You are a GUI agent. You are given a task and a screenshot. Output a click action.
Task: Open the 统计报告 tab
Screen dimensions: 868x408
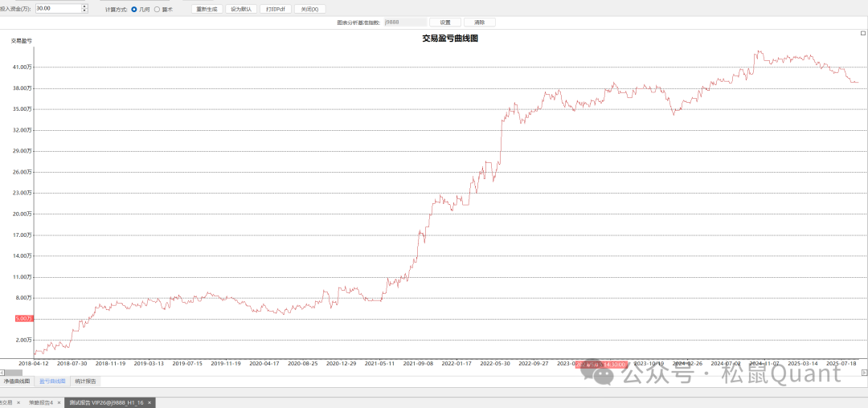coord(85,381)
